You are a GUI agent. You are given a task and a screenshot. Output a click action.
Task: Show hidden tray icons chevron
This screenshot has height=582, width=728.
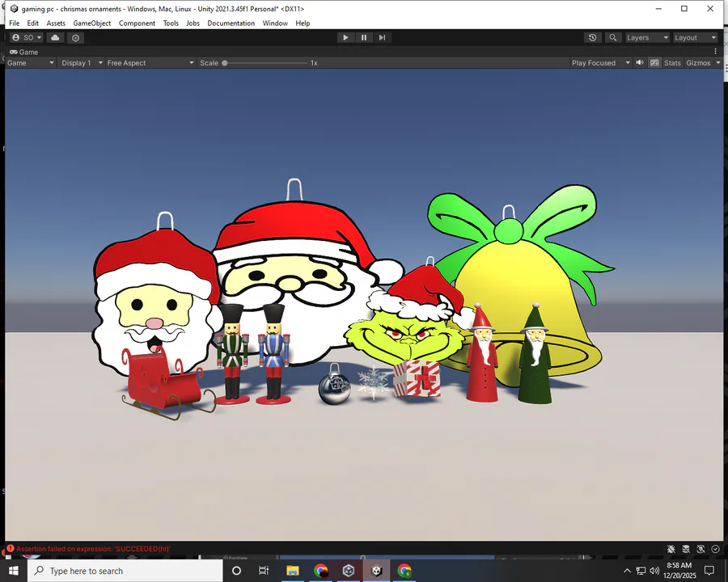click(627, 571)
